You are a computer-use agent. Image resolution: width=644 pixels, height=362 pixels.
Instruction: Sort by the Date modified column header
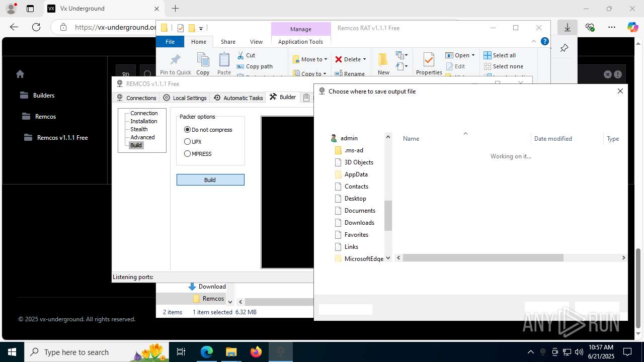pos(553,139)
